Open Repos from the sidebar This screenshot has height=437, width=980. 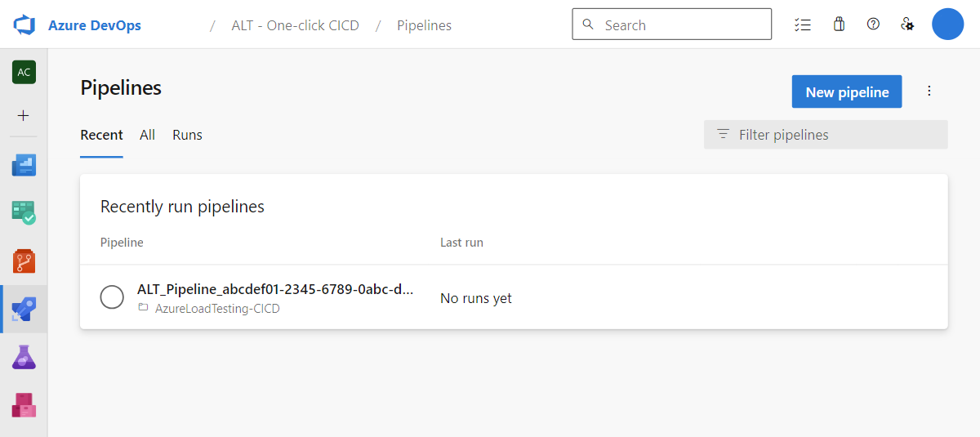tap(24, 261)
